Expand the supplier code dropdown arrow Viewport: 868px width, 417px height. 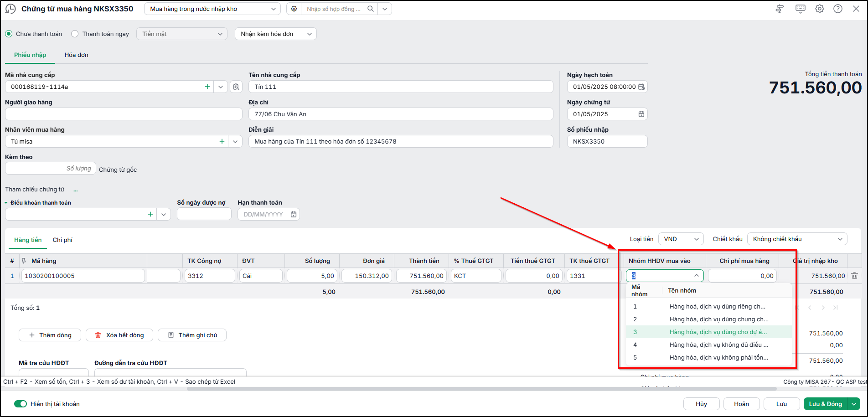tap(221, 87)
